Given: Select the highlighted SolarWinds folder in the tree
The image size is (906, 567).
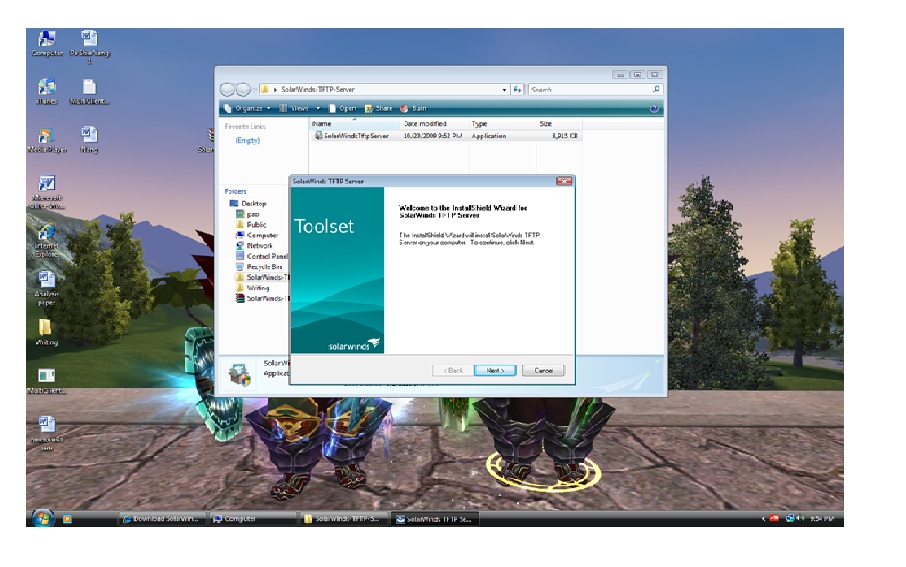Looking at the screenshot, I should click(x=262, y=277).
